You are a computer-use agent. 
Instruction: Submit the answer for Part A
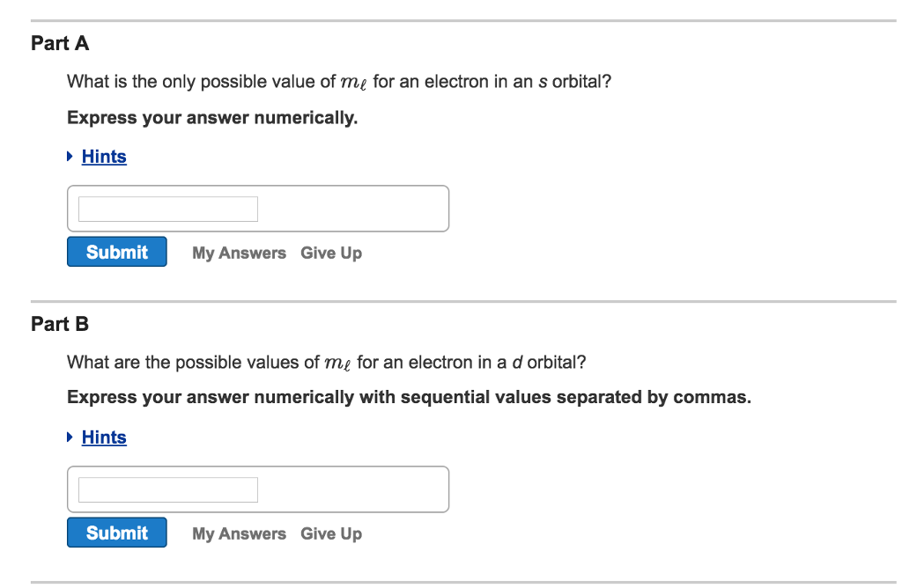(x=116, y=252)
